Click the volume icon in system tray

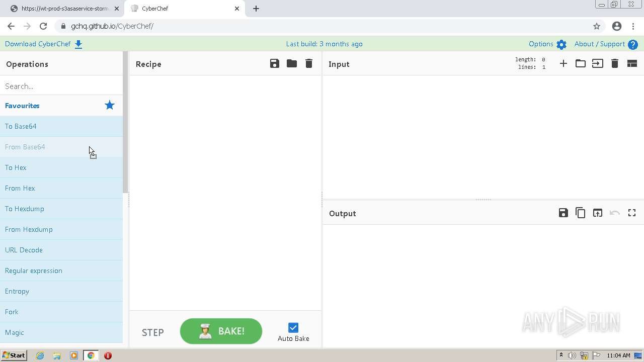[572, 355]
